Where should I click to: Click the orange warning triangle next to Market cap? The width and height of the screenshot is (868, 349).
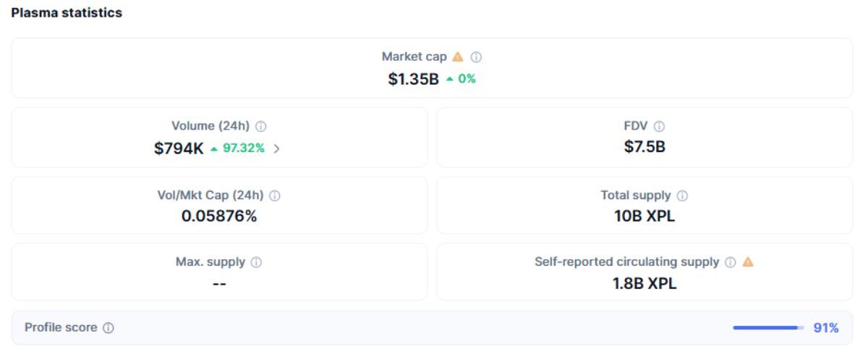[457, 56]
